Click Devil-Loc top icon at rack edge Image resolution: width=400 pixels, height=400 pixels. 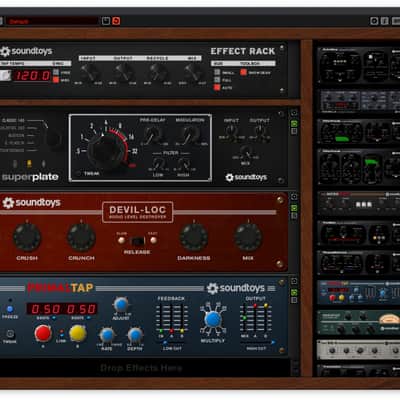coord(294,197)
